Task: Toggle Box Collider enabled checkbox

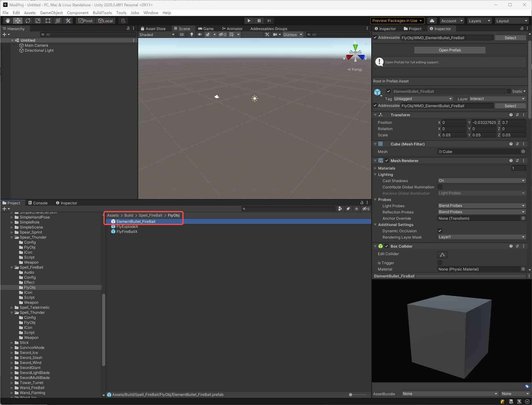Action: click(x=387, y=246)
